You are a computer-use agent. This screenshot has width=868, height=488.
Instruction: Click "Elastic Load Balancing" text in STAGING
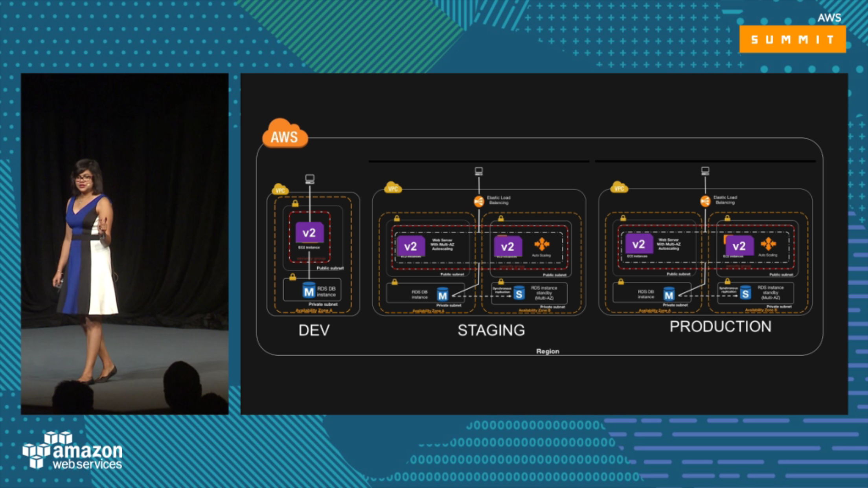[499, 200]
